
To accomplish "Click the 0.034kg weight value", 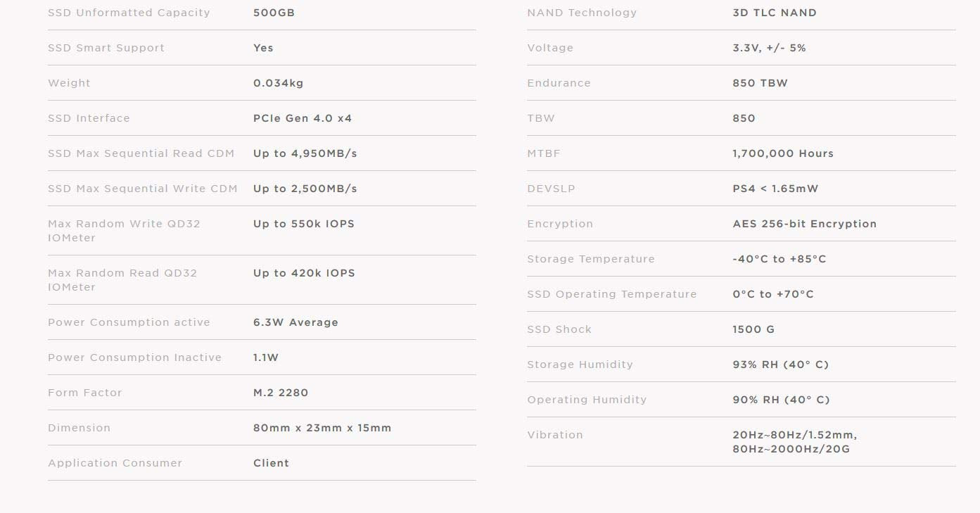I will 278,83.
